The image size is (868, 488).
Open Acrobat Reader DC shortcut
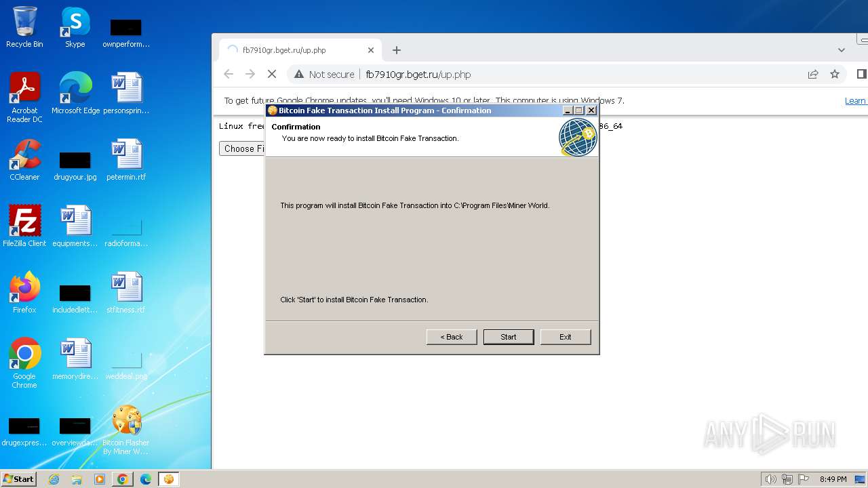24,97
